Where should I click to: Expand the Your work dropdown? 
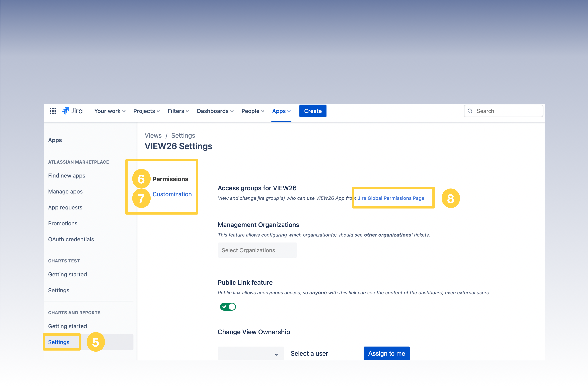pos(110,111)
